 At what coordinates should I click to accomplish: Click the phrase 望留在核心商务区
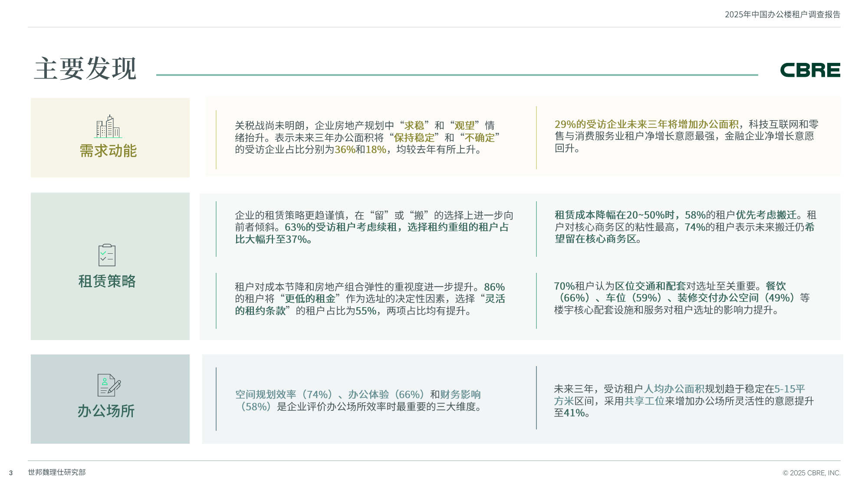tap(595, 239)
